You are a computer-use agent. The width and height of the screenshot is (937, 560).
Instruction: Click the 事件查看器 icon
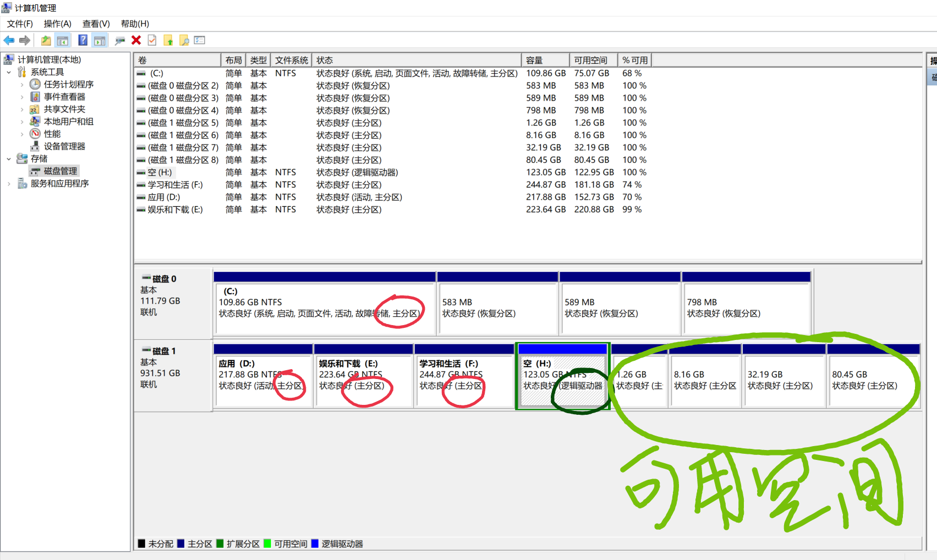[x=35, y=97]
